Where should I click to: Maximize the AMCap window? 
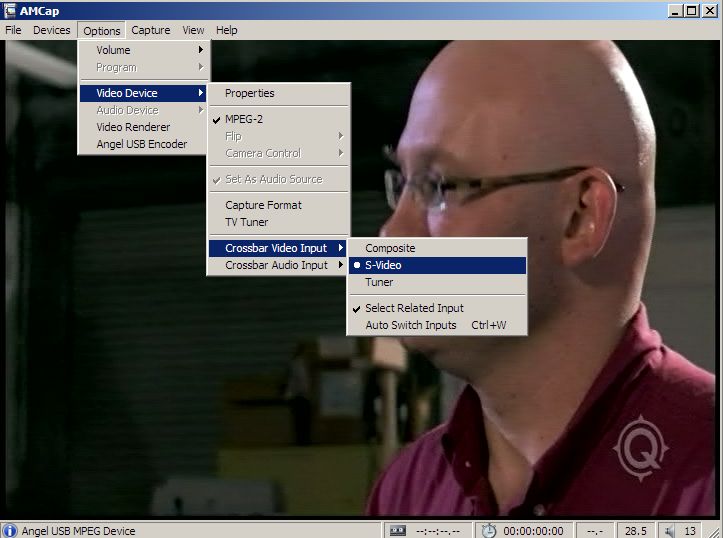point(691,11)
